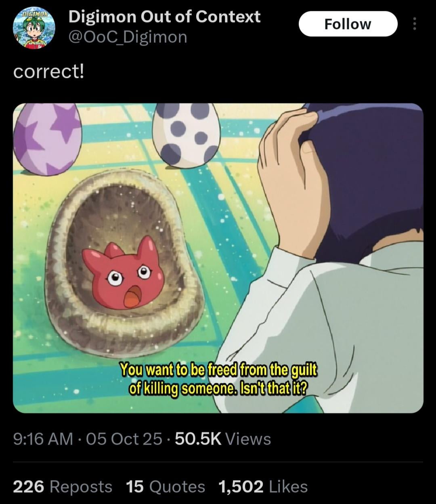Select the tweet text "correct!"
Image resolution: width=436 pixels, height=504 pixels.
pos(49,72)
